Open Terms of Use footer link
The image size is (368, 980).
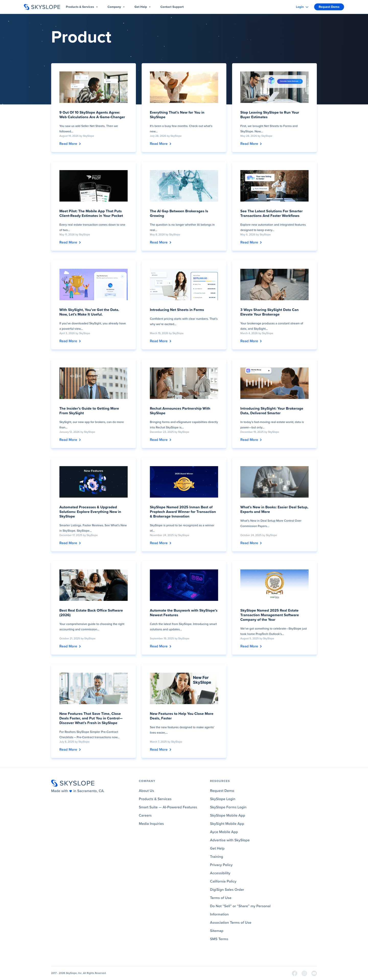tap(221, 898)
